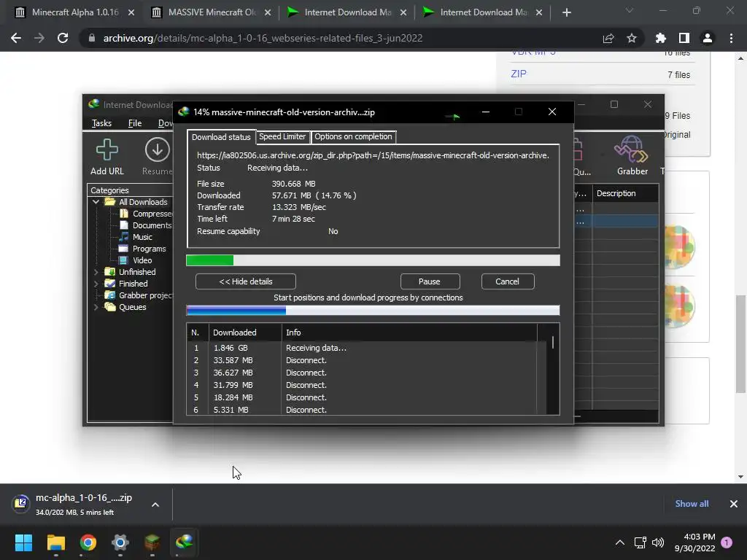Viewport: 747px width, 560px height.
Task: Reload the archive.org page
Action: click(x=63, y=38)
